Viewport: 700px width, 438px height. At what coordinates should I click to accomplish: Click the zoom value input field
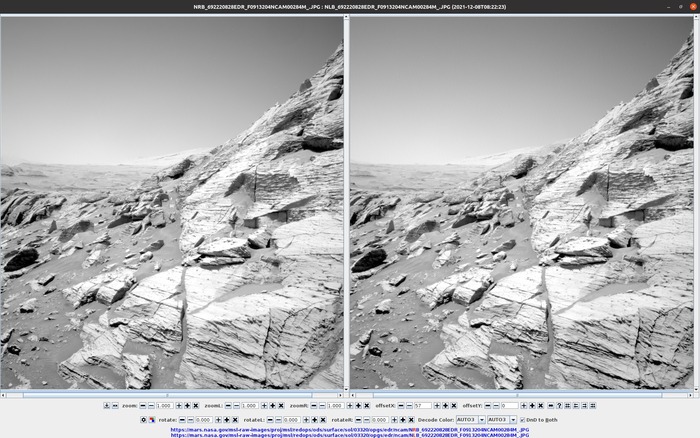(x=164, y=406)
